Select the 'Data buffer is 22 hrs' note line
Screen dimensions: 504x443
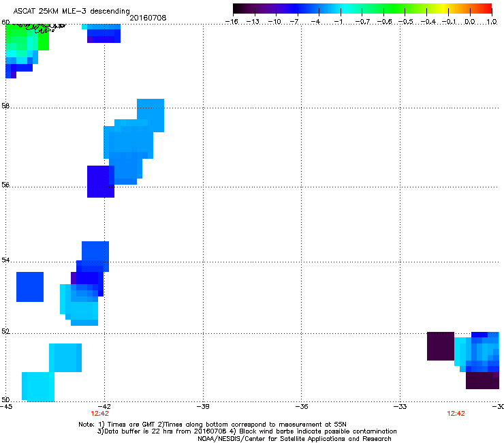(247, 431)
